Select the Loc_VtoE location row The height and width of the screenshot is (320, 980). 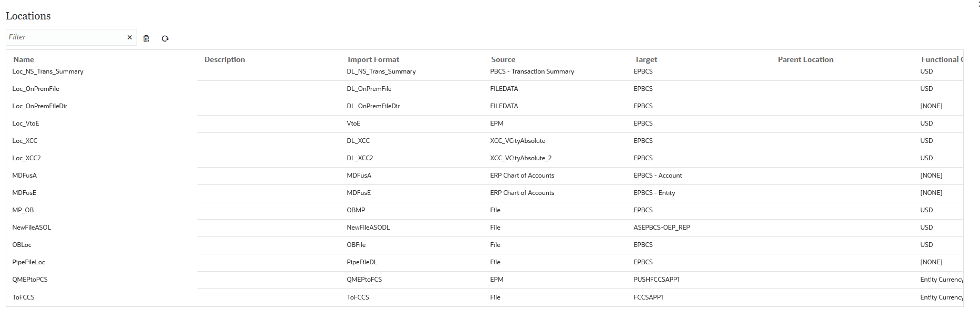[26, 123]
